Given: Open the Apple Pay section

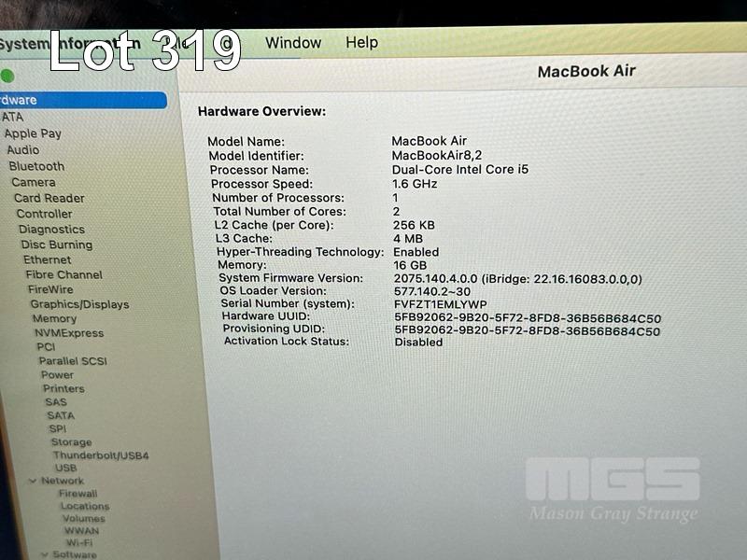Looking at the screenshot, I should 33,133.
